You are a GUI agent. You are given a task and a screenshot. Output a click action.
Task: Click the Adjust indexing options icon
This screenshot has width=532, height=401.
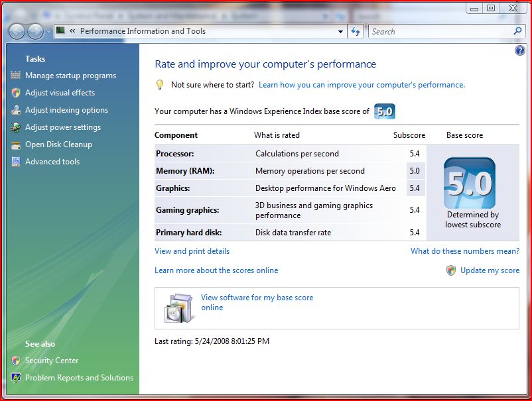coord(16,110)
